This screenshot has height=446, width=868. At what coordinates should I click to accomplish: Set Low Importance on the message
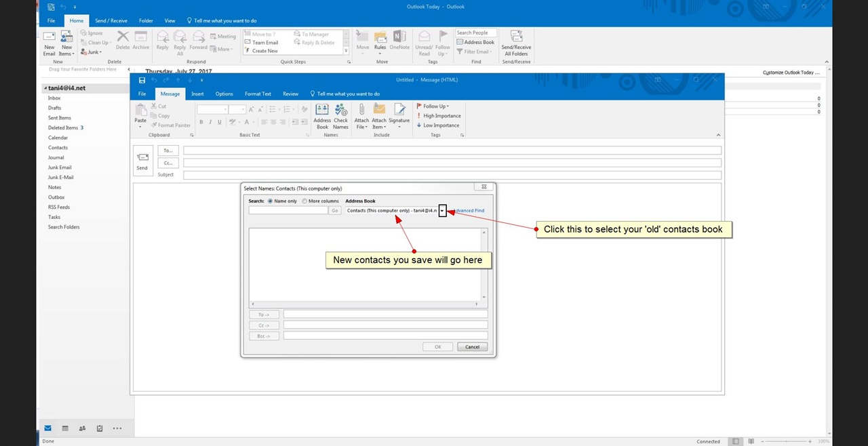coord(438,125)
